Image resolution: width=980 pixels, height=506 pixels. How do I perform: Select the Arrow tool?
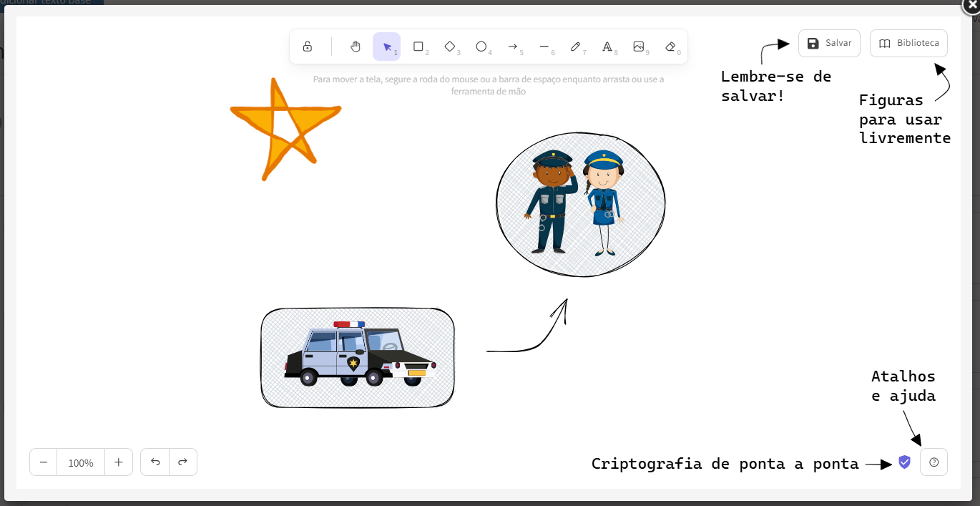513,47
